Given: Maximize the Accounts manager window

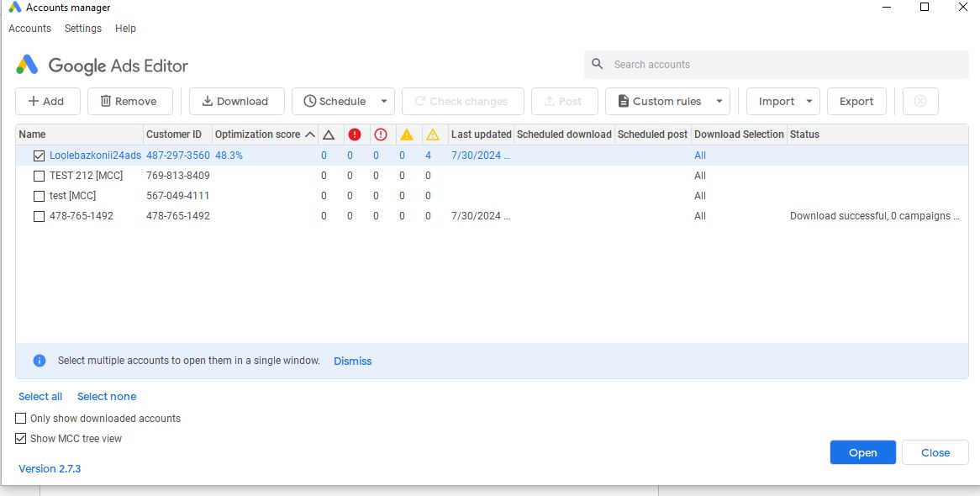Looking at the screenshot, I should click(x=925, y=7).
